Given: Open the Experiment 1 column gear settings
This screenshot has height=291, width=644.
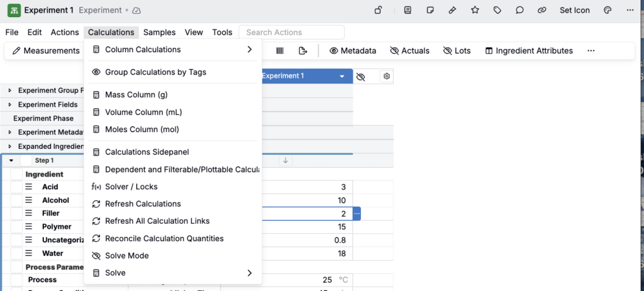Looking at the screenshot, I should coord(387,76).
